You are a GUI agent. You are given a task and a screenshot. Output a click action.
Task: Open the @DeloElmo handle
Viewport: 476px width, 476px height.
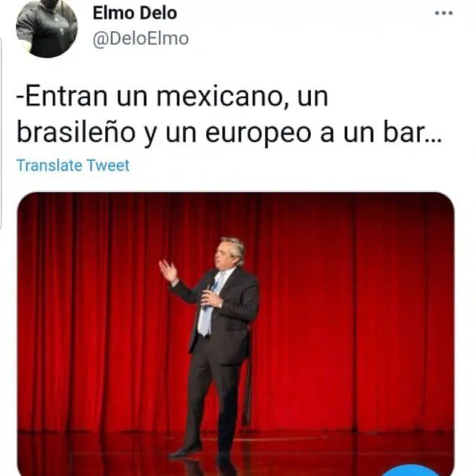point(140,39)
